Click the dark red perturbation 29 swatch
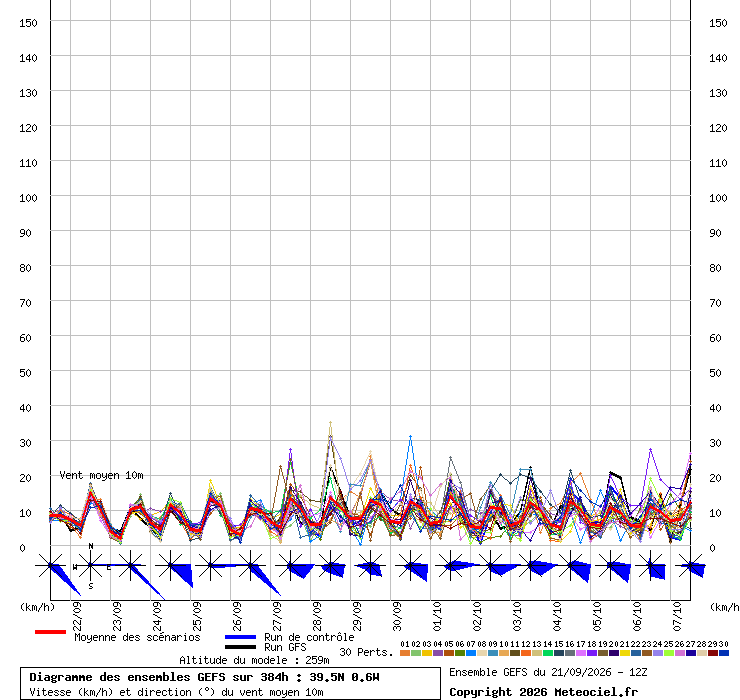 point(713,653)
